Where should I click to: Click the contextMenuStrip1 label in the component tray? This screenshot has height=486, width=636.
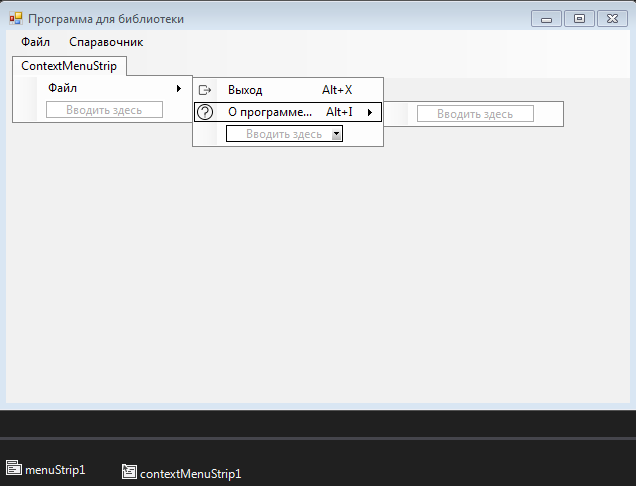[191, 474]
